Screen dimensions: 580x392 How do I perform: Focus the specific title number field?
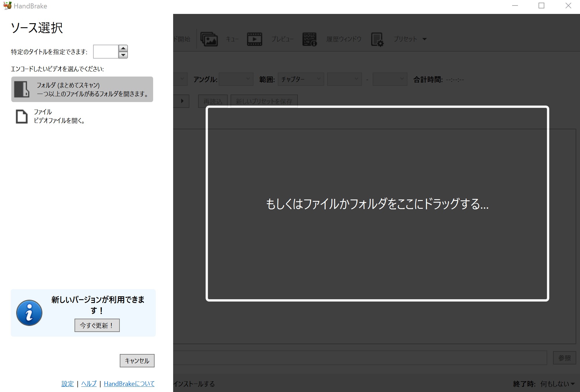106,52
